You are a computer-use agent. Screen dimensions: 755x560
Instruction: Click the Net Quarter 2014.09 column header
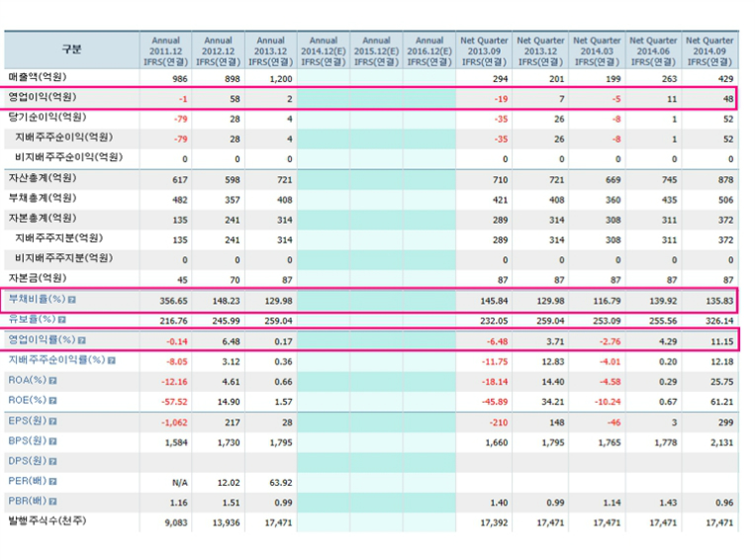[709, 50]
